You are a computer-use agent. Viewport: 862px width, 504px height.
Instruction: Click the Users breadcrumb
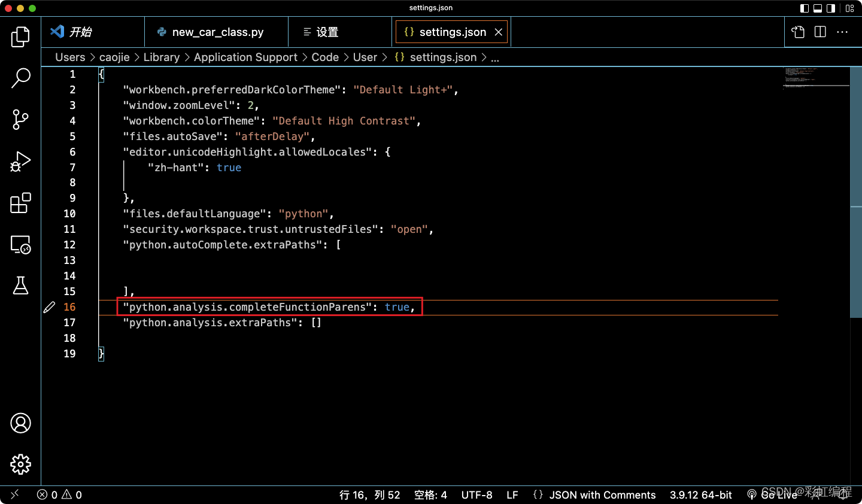coord(70,57)
